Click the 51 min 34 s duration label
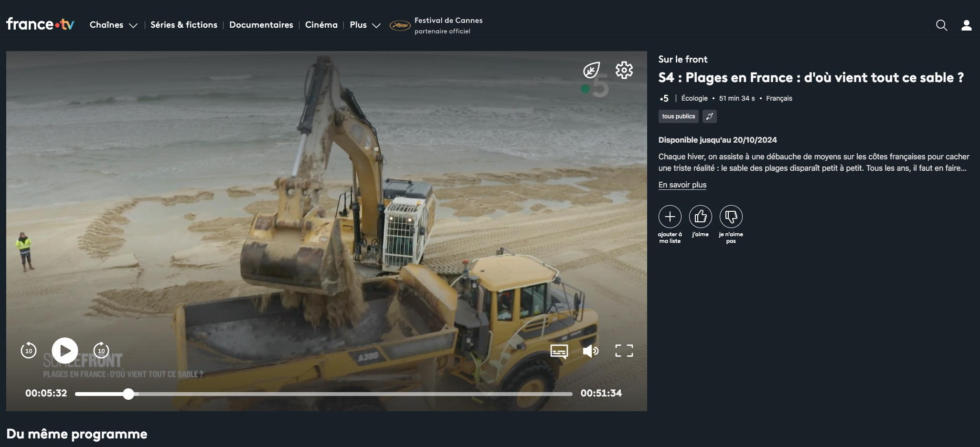The width and height of the screenshot is (980, 447). tap(737, 98)
